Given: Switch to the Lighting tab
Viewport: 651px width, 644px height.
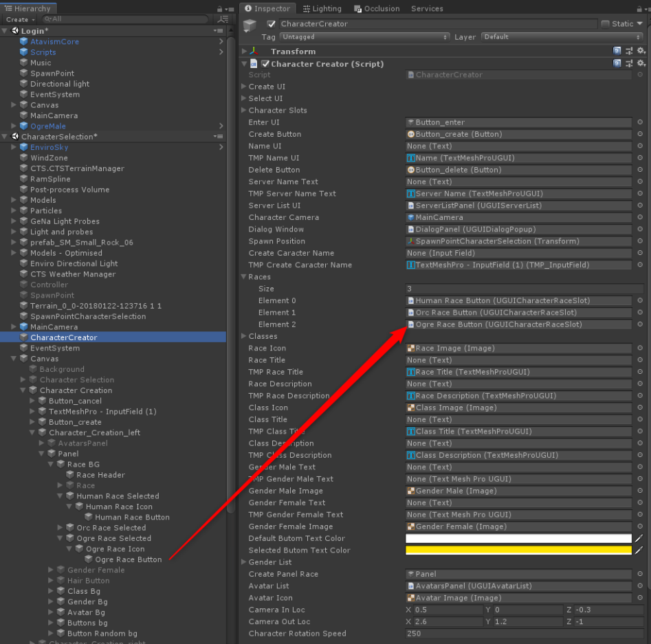Looking at the screenshot, I should tap(322, 8).
